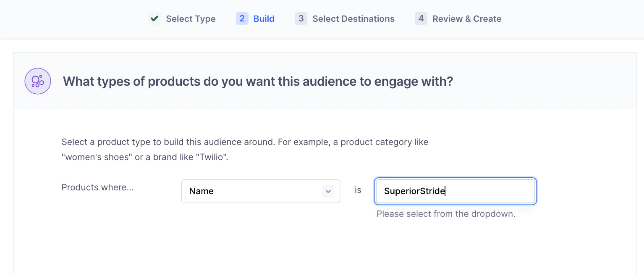The height and width of the screenshot is (274, 644).
Task: Click the is connector between the fields
Action: tap(358, 190)
